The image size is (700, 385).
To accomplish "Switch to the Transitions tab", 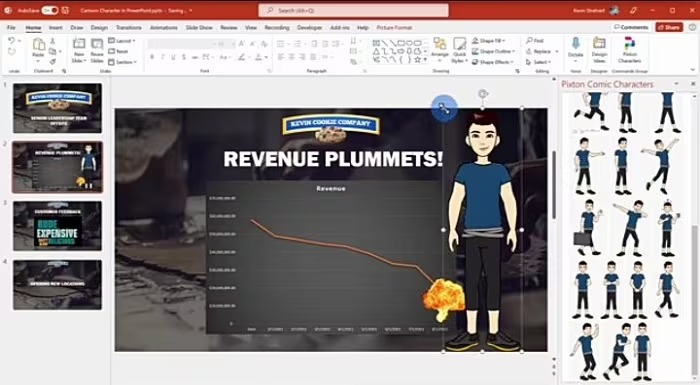I will 129,28.
